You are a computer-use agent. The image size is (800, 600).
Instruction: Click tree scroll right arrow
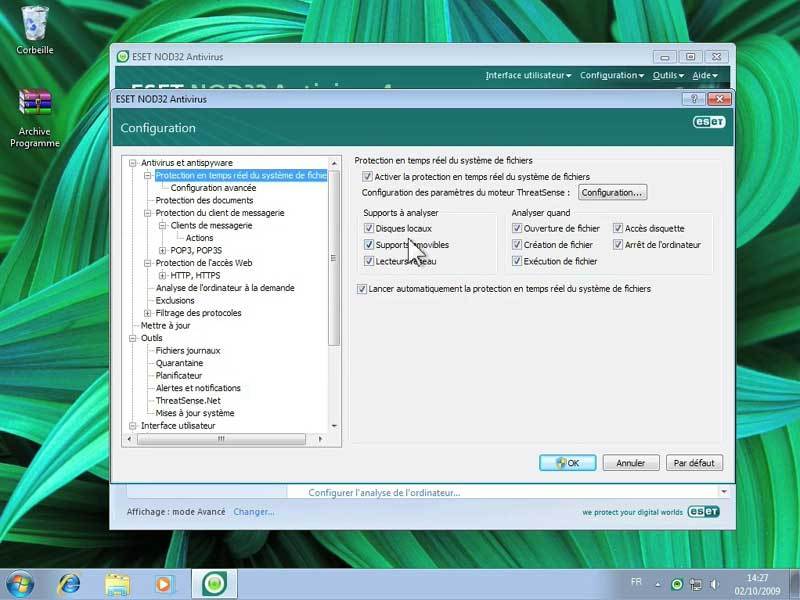(320, 439)
